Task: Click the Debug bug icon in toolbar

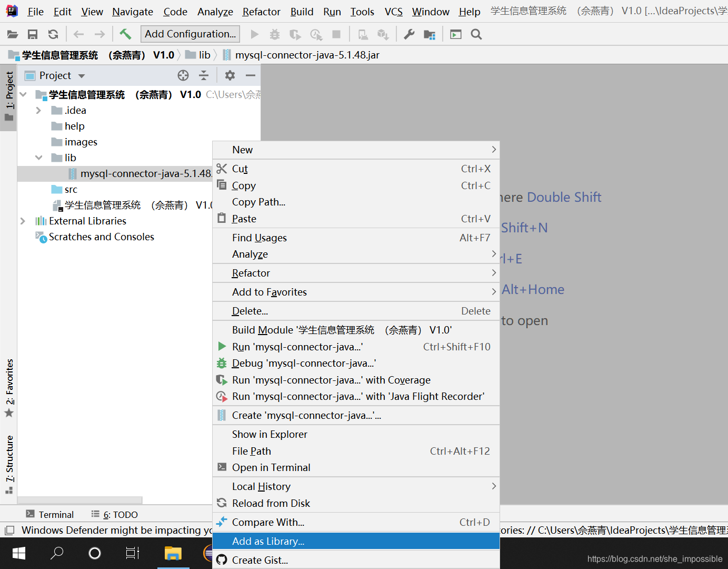Action: [275, 34]
